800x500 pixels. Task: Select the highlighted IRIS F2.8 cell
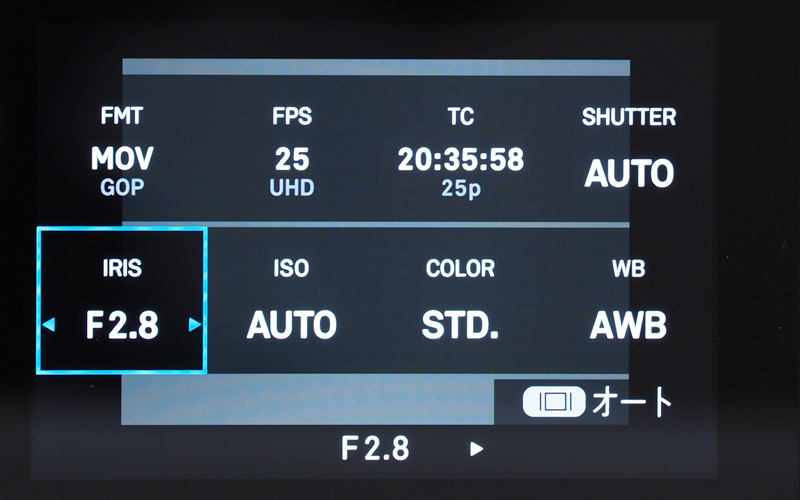tap(121, 301)
